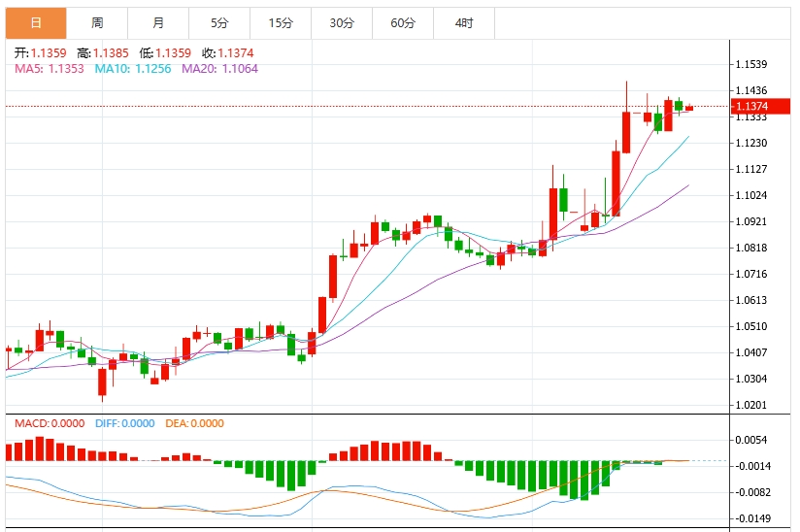This screenshot has width=800, height=532.
Task: Click the 0.0054 MACD axis label
Action: [x=751, y=440]
